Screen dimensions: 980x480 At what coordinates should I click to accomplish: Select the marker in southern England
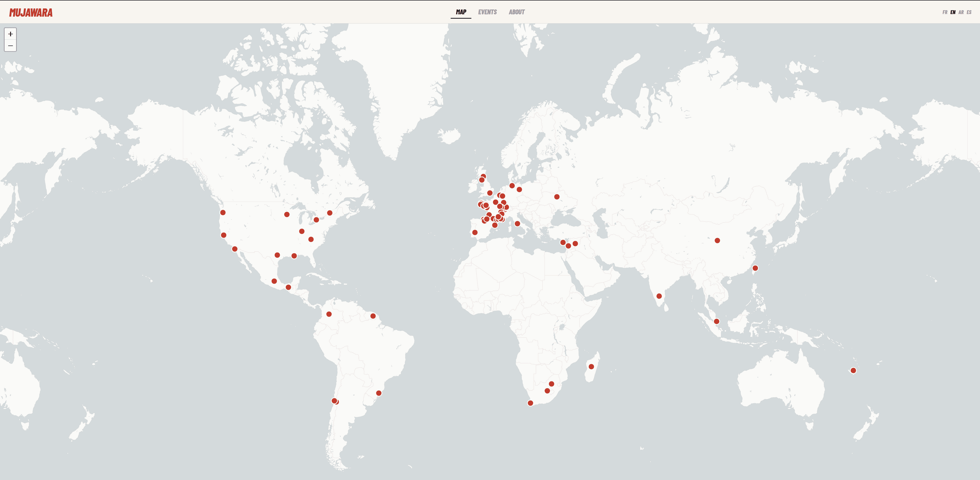point(490,193)
